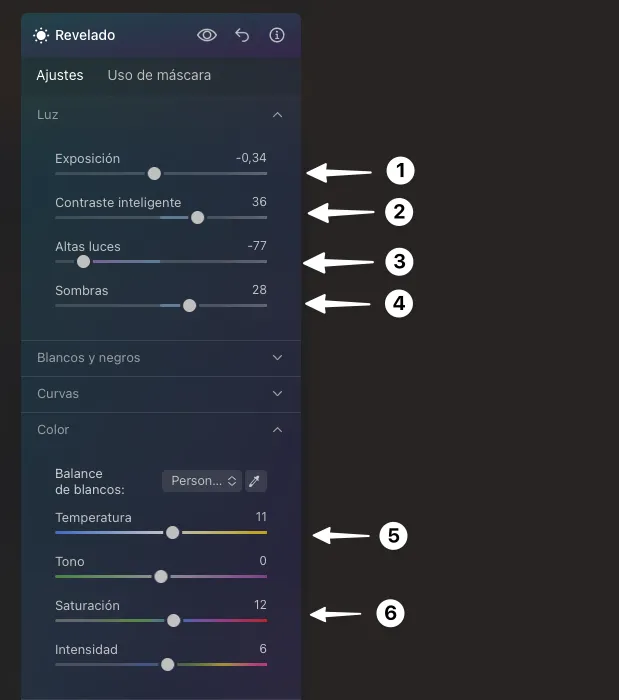Click the Revelado sun icon
Viewport: 619px width, 700px height.
(x=41, y=35)
